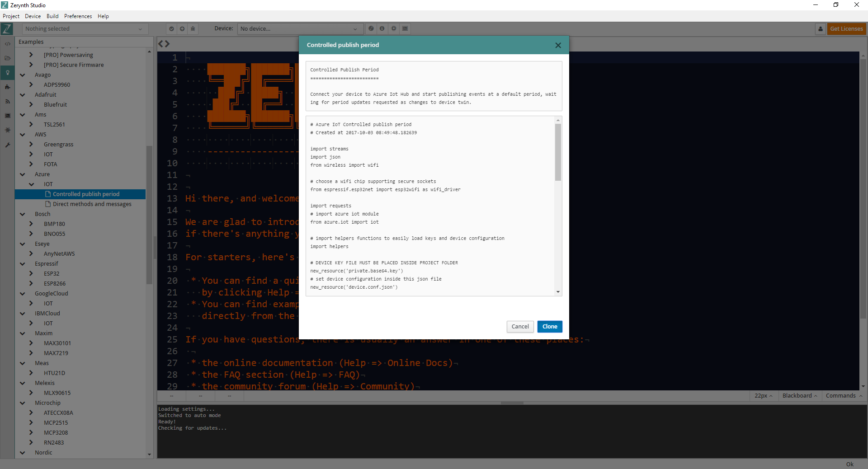Image resolution: width=868 pixels, height=469 pixels.
Task: Collapse the Maxim tree node
Action: pos(22,333)
